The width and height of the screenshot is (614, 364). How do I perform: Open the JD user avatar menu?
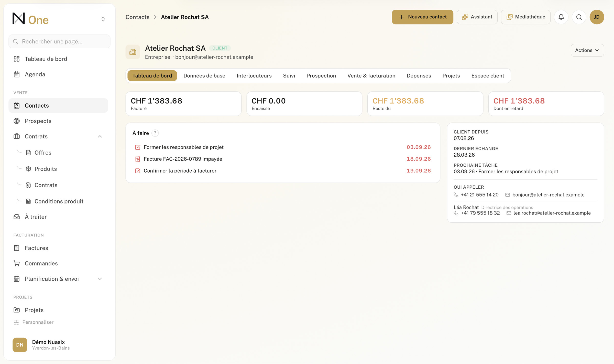coord(597,17)
